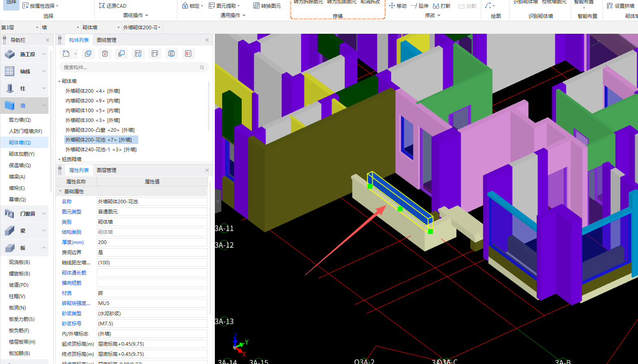Select 外墙砌体300 in the component list
This screenshot has height=364, width=638.
click(x=92, y=120)
